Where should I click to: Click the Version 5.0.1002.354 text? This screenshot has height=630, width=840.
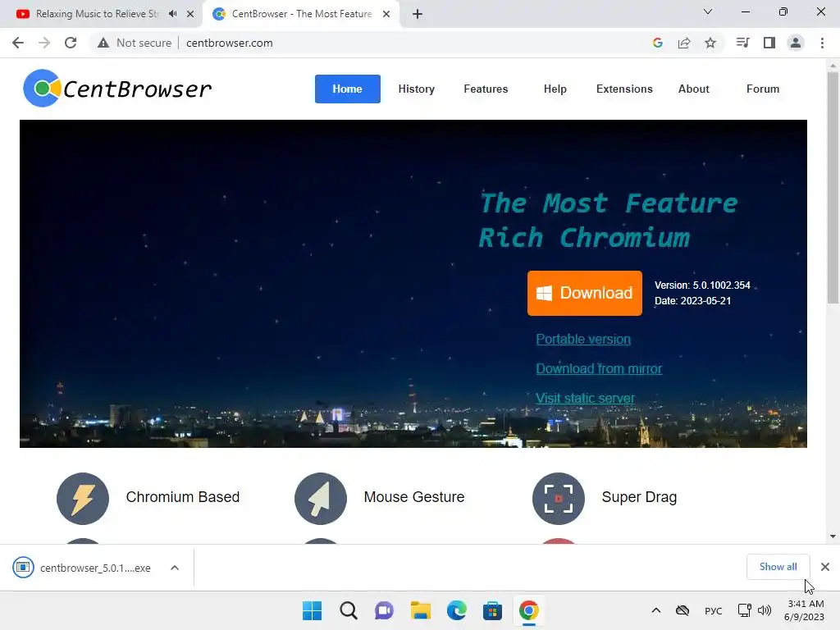(x=702, y=285)
